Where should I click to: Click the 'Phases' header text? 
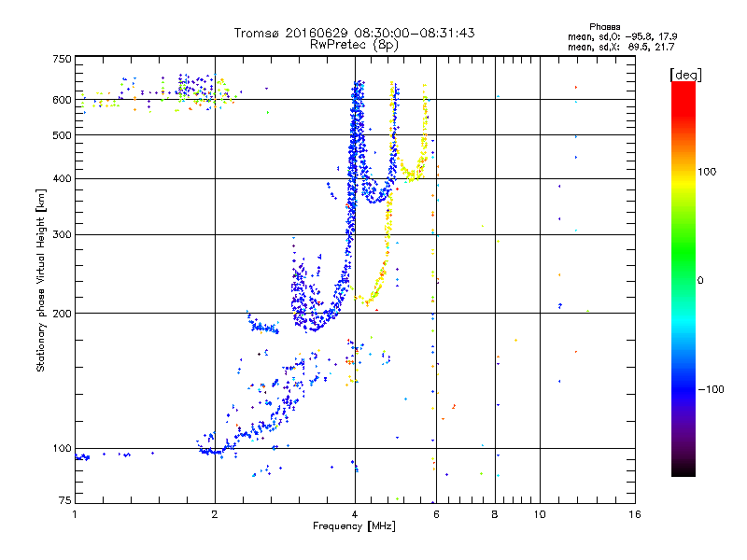[604, 27]
